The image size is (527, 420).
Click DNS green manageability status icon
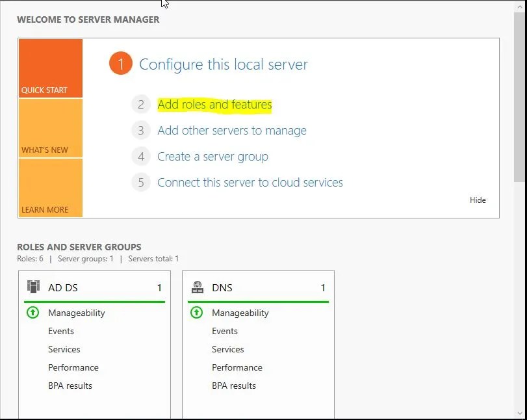click(x=197, y=313)
